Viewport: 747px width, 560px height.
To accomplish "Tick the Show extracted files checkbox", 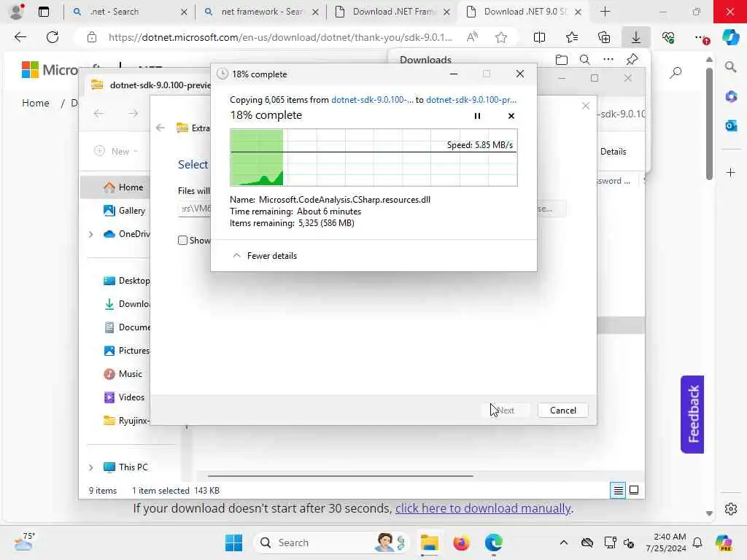I will click(182, 241).
